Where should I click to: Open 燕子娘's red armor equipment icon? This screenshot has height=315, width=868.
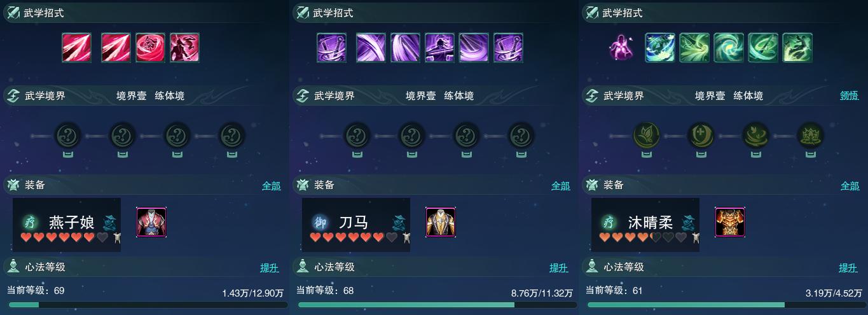pyautogui.click(x=151, y=222)
